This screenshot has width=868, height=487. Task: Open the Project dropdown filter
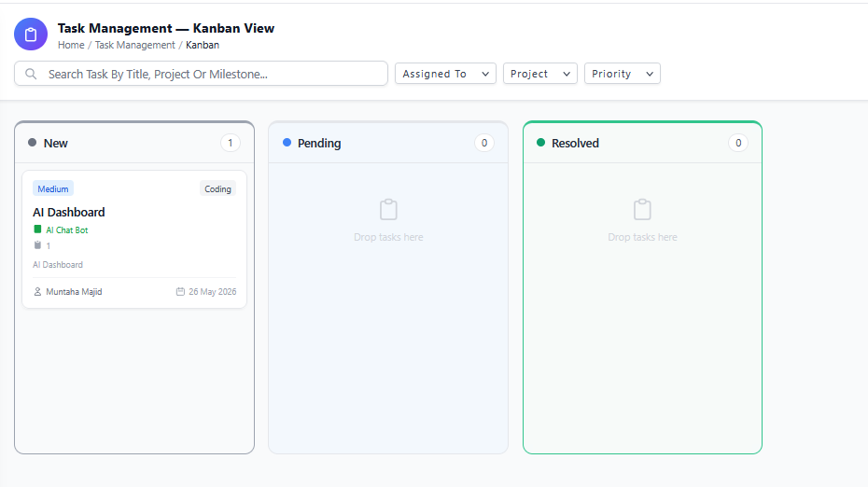540,74
